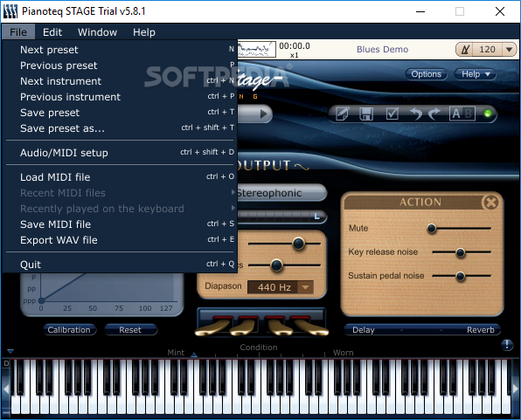Click the floppy disk save icon
Image resolution: width=521 pixels, height=420 pixels.
pyautogui.click(x=366, y=114)
